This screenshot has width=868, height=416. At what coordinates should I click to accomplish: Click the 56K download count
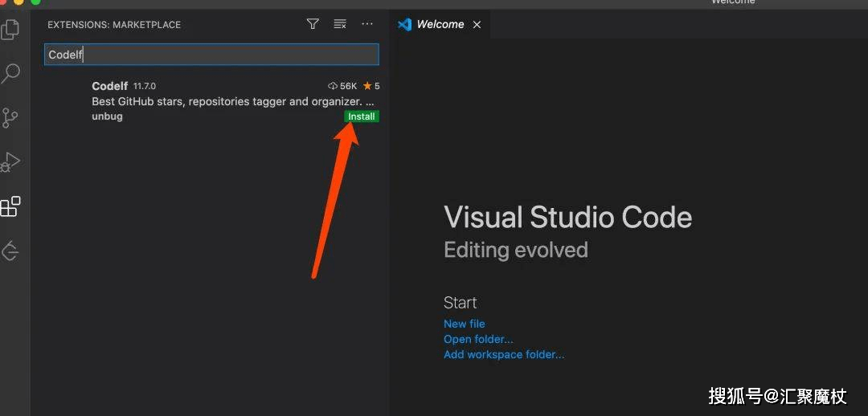tap(342, 86)
